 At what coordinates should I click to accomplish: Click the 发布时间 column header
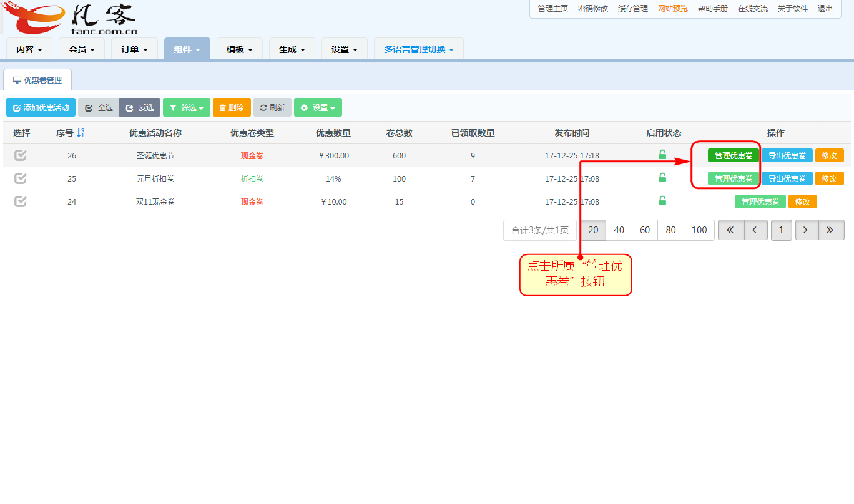tap(572, 133)
